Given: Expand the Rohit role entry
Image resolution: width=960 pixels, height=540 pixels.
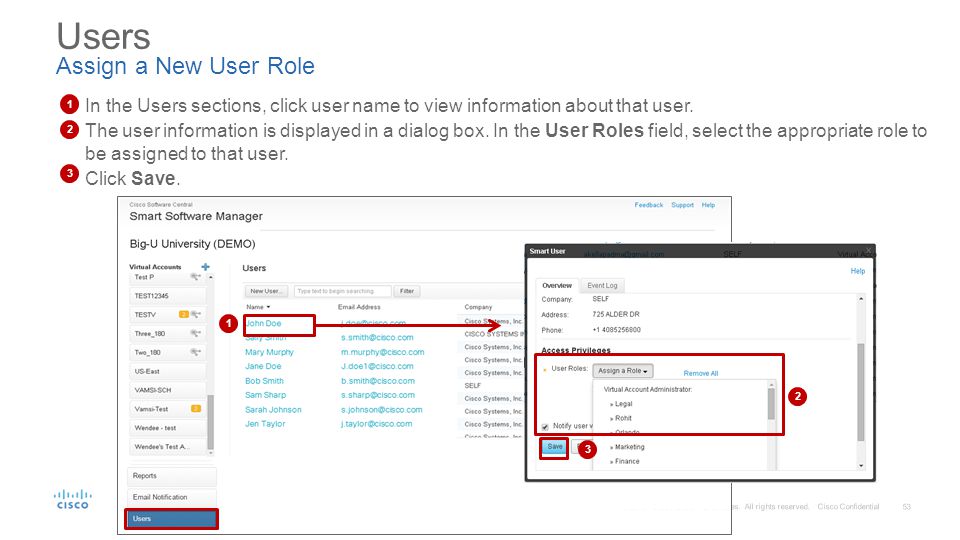Looking at the screenshot, I should click(x=621, y=418).
